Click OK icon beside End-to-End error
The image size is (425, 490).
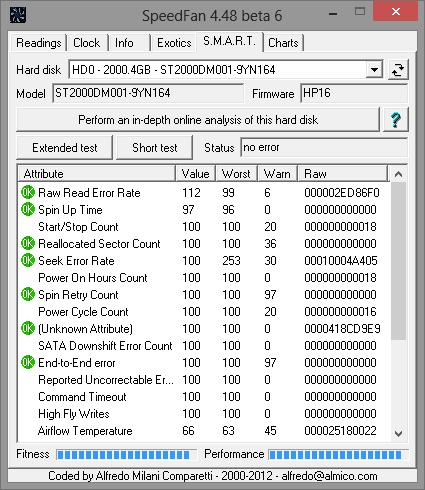pyautogui.click(x=28, y=362)
